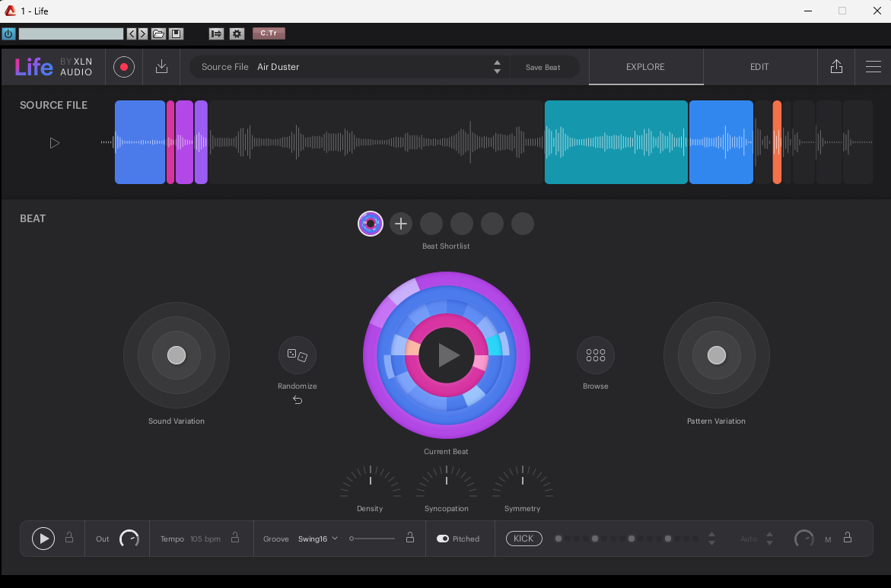Click the KICK button
891x588 pixels.
click(523, 539)
